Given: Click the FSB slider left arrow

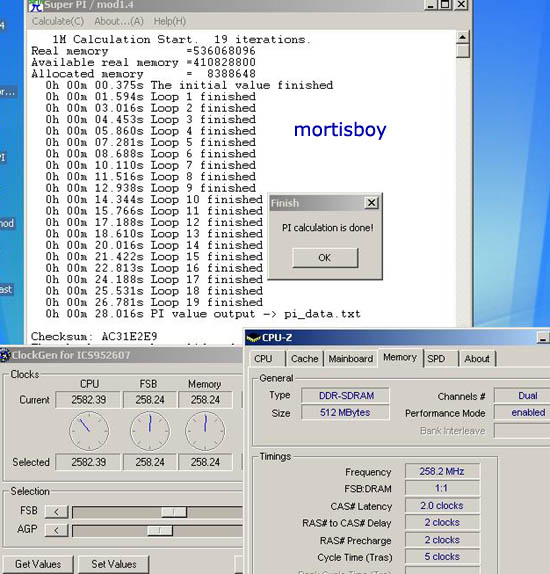Looking at the screenshot, I should [x=56, y=511].
